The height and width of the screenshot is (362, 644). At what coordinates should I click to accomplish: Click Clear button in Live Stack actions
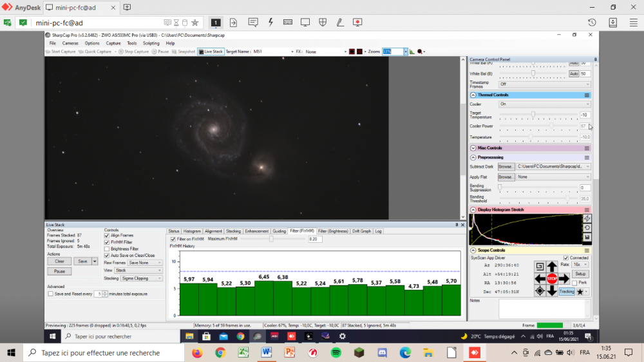59,262
